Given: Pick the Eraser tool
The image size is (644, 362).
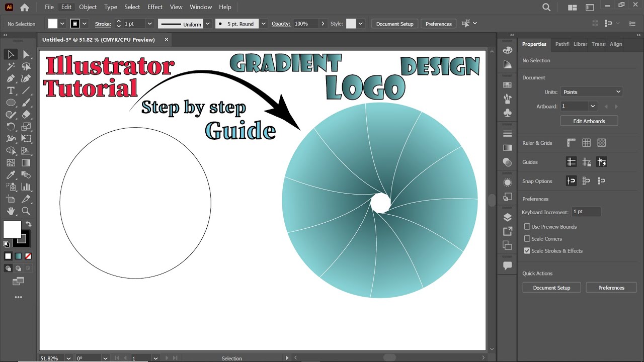Looking at the screenshot, I should point(26,115).
